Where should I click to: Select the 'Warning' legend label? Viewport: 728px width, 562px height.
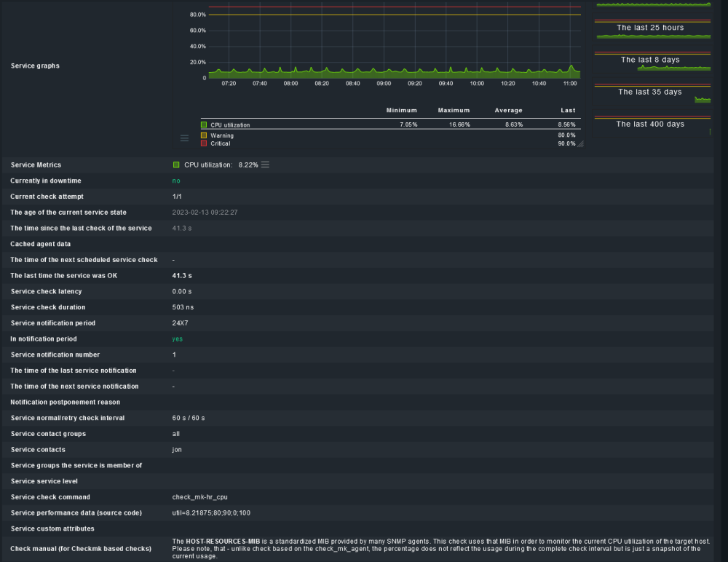(222, 135)
